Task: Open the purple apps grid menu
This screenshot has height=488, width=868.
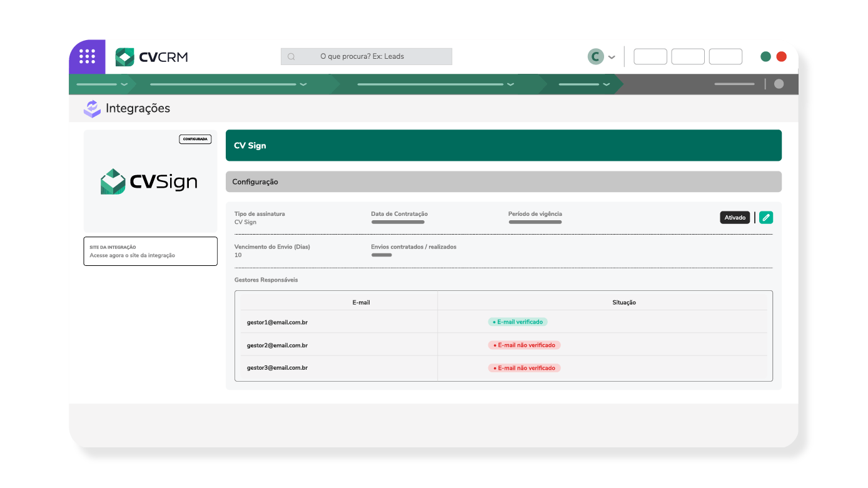Action: tap(87, 56)
